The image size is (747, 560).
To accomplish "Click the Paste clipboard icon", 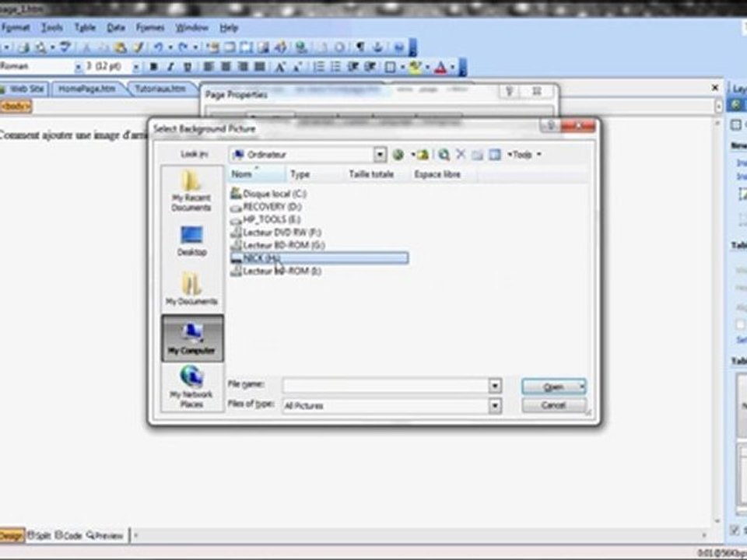I will tap(121, 47).
